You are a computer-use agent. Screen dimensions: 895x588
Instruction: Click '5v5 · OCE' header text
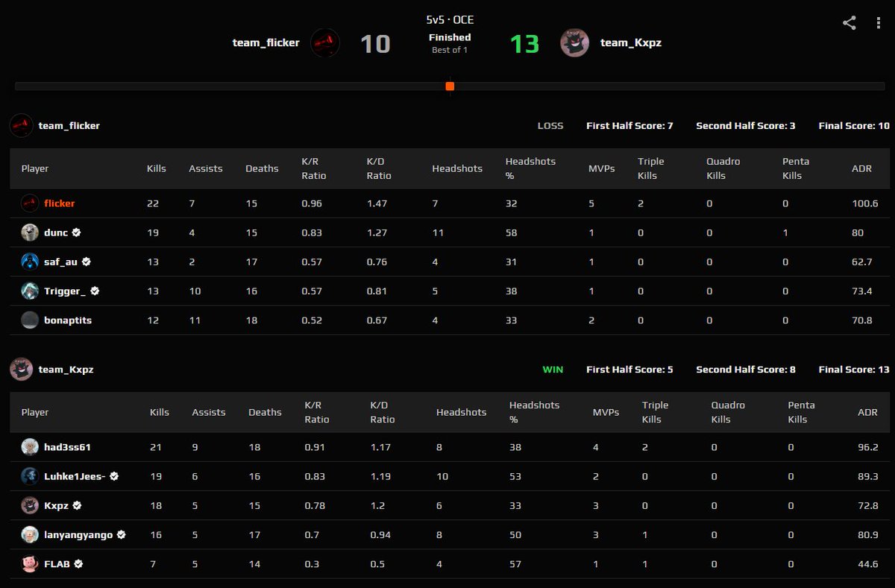point(450,20)
